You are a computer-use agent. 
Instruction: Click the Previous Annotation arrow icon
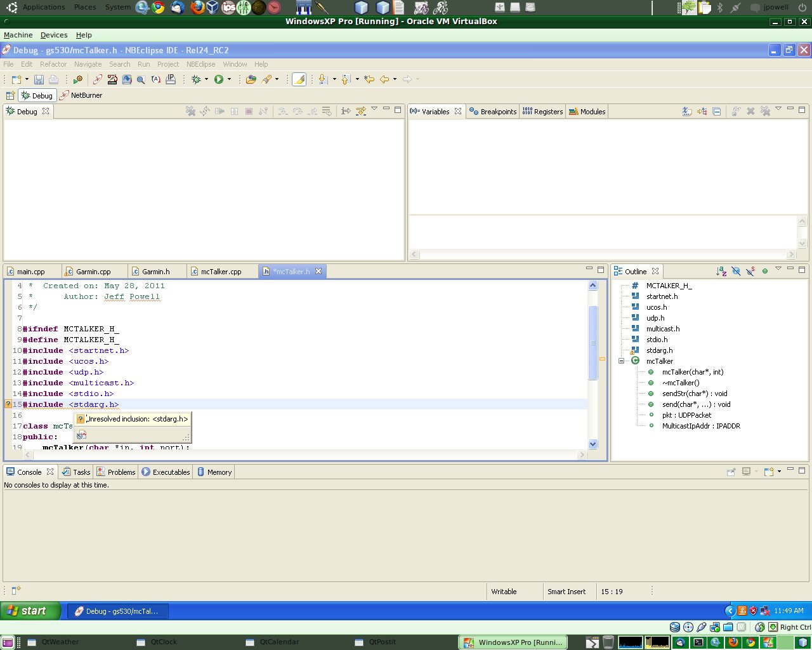click(346, 79)
